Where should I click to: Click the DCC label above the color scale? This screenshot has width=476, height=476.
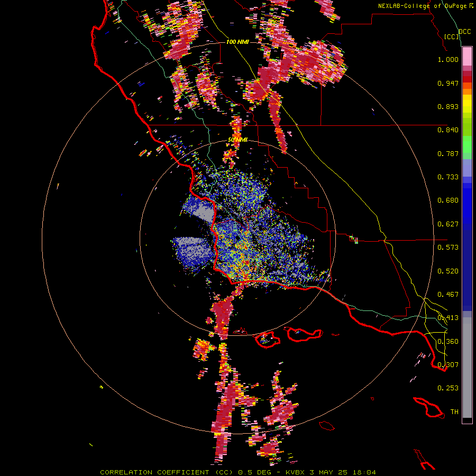click(x=464, y=32)
